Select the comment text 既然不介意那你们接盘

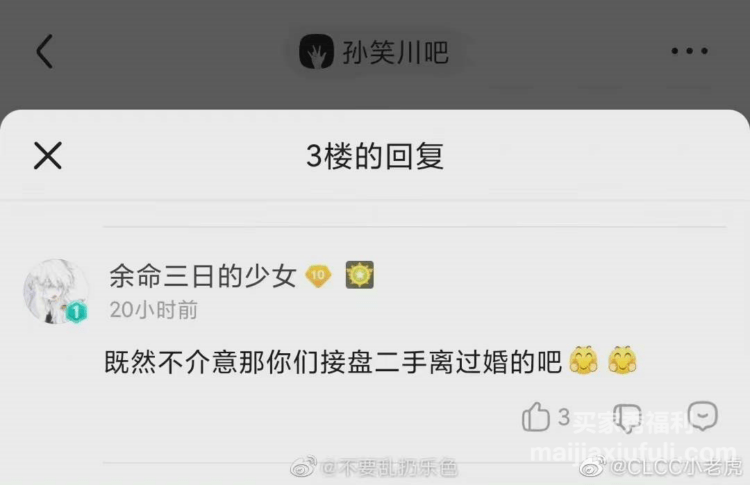239,362
